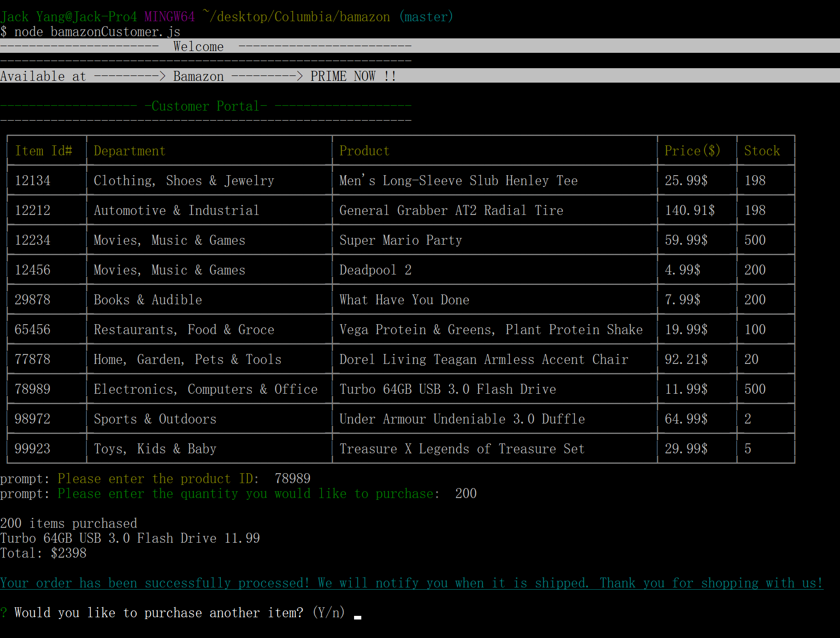
Task: Click the 'PRIME NOW !!' text
Action: pos(353,76)
